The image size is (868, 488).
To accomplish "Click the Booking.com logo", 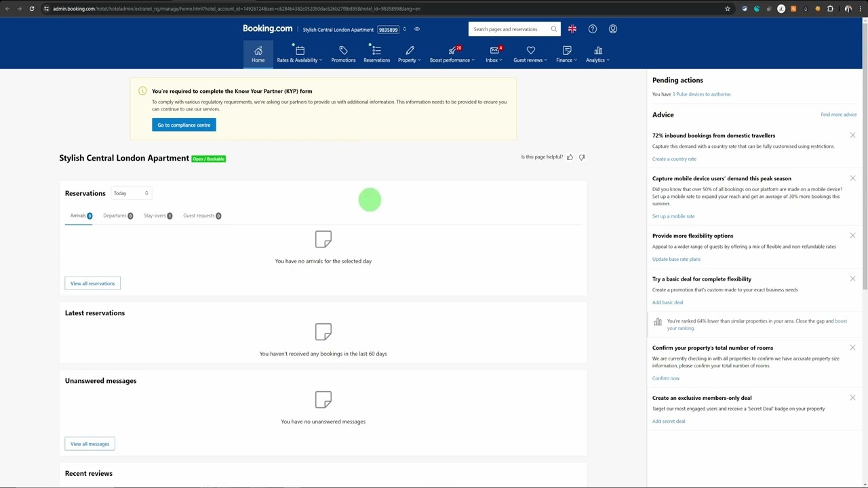I will (x=267, y=29).
